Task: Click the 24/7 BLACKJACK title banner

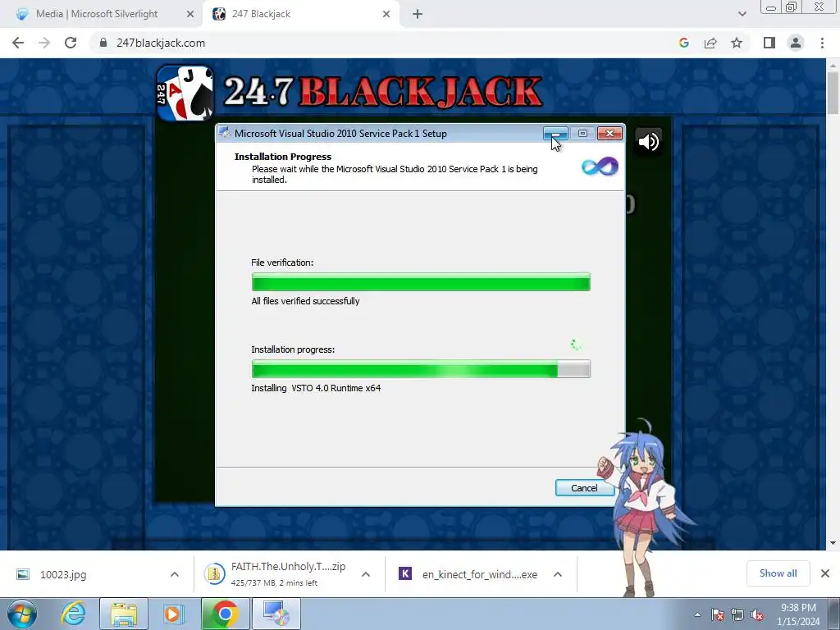Action: pyautogui.click(x=383, y=92)
